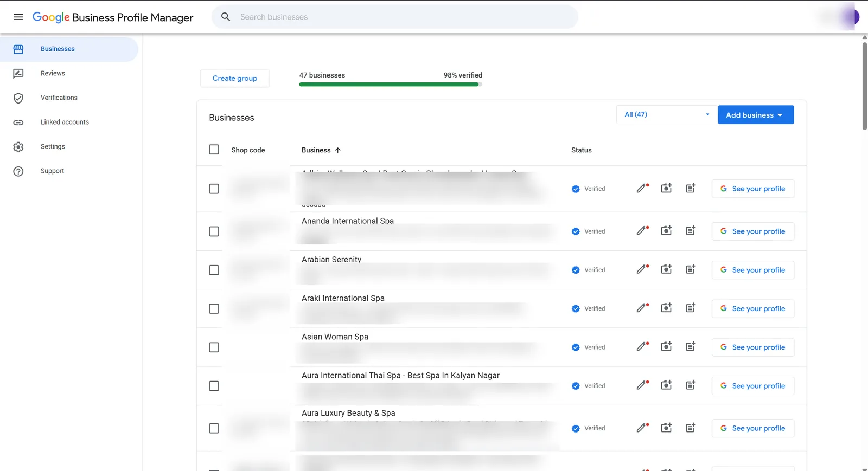The height and width of the screenshot is (471, 868).
Task: Click the Shop code column header
Action: click(x=248, y=150)
